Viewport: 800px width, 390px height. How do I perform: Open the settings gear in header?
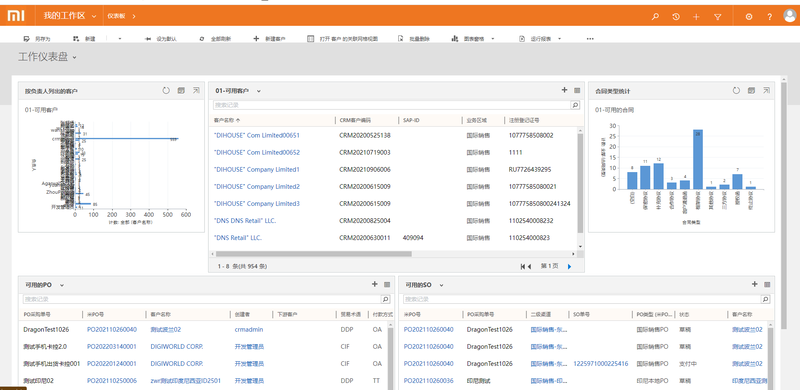(x=749, y=17)
